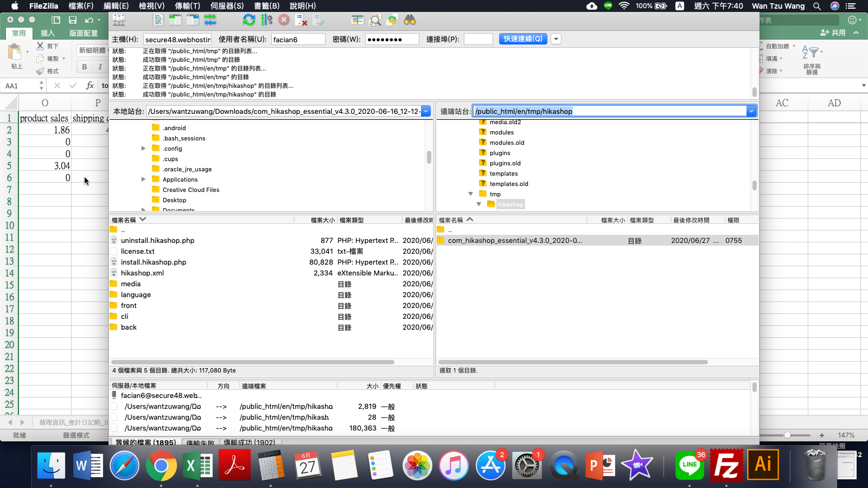Select the templates folder in remote tree

point(503,174)
